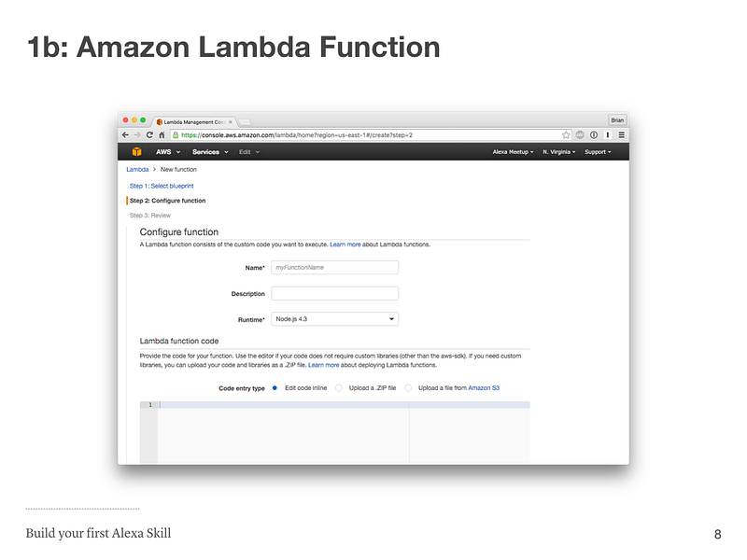This screenshot has width=747, height=560.
Task: Select Upload a file from Amazon S3
Action: click(x=408, y=388)
